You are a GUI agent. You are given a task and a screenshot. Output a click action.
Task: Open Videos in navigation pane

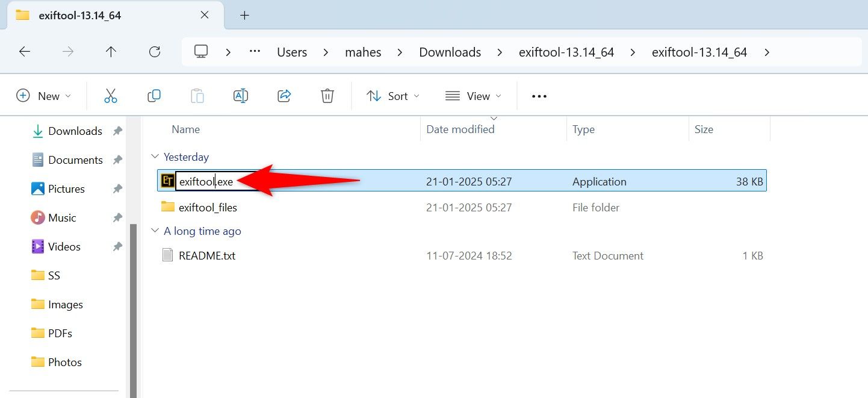point(64,246)
